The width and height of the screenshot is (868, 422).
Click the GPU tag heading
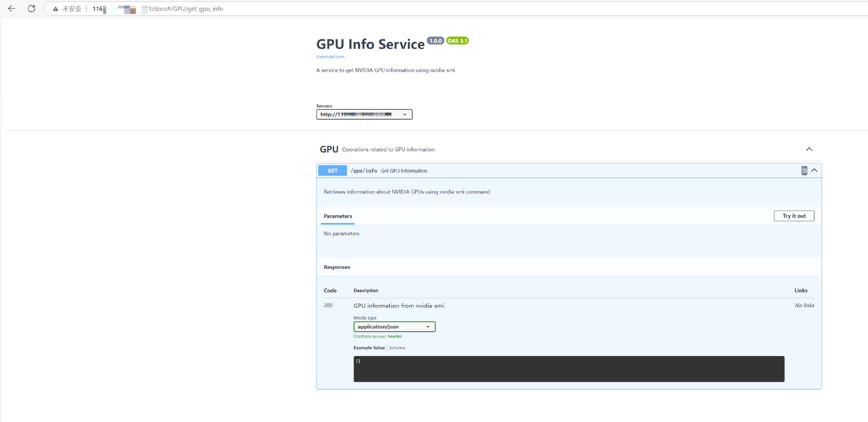tap(329, 150)
